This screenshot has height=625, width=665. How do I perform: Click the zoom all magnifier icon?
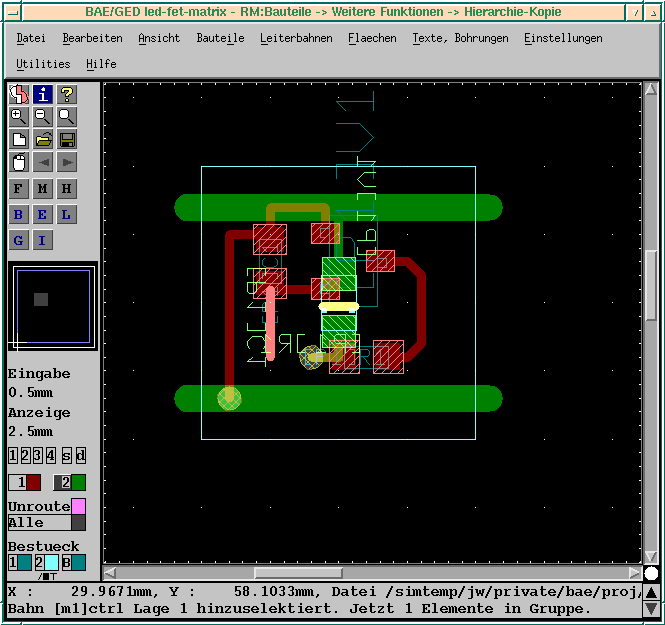[x=67, y=117]
